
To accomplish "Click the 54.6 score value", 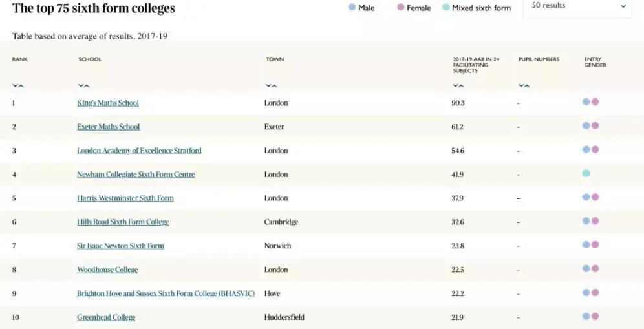I will click(x=458, y=151).
